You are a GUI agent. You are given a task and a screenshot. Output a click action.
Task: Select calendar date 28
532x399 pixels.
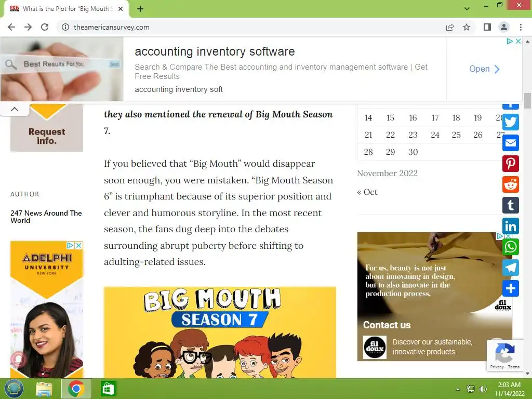368,152
